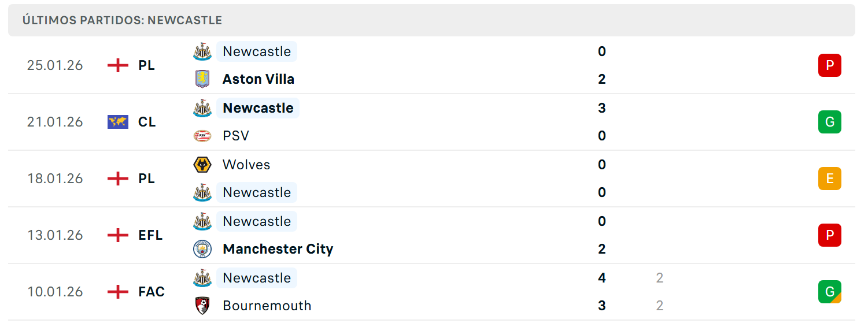Open the Bournemouth team link
Screen dimensions: 868x327
tap(267, 306)
